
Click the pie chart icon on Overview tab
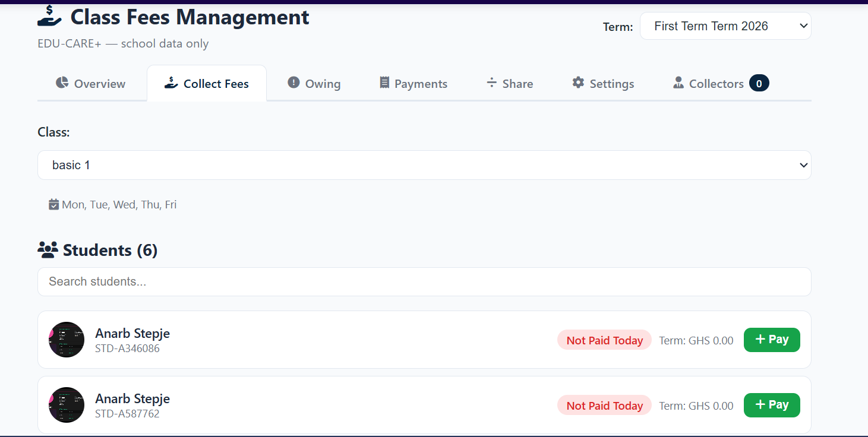(62, 83)
